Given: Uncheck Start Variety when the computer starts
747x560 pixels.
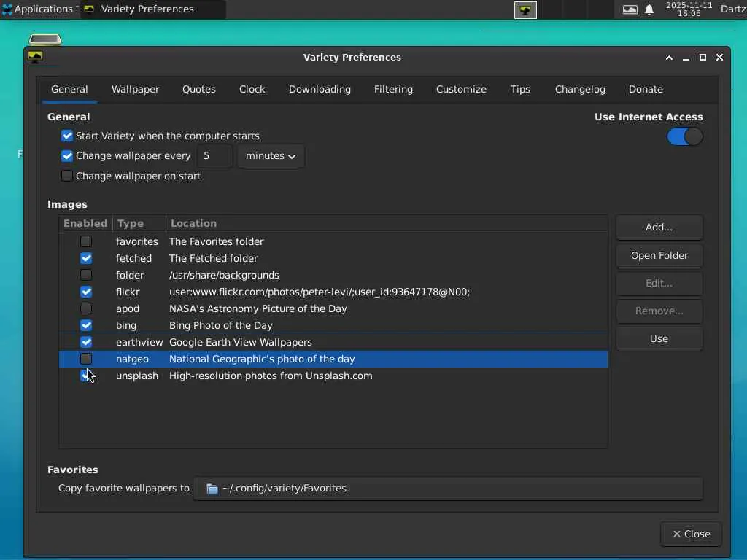Looking at the screenshot, I should [68, 136].
